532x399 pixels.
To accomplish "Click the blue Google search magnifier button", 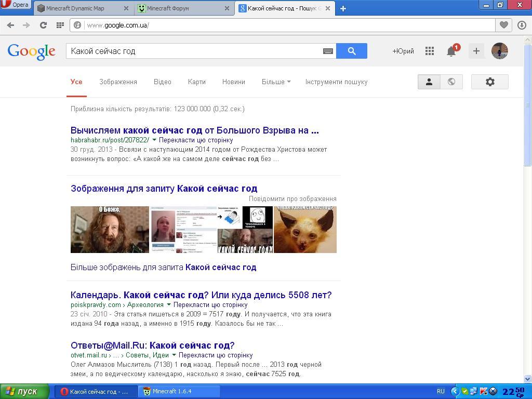I will (x=352, y=51).
